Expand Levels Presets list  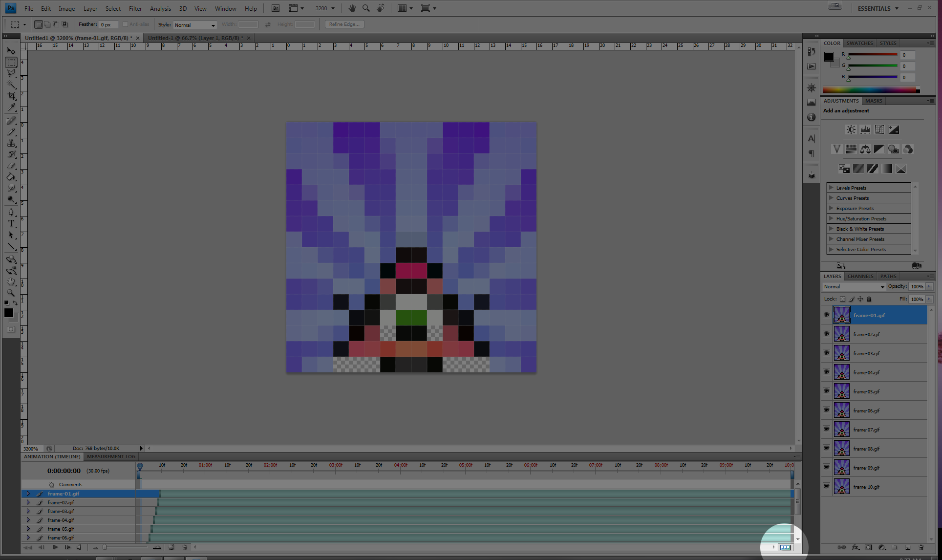point(831,188)
